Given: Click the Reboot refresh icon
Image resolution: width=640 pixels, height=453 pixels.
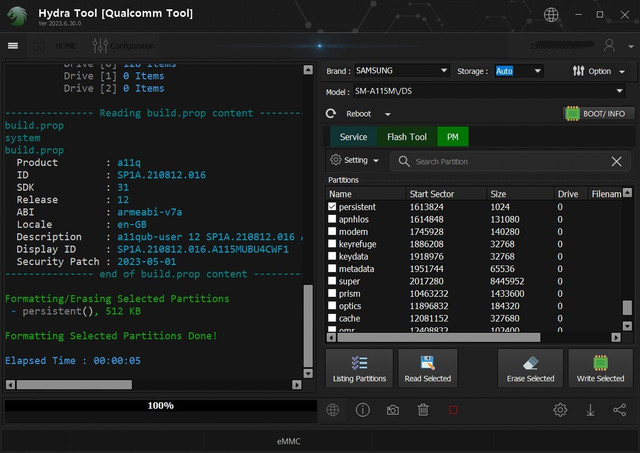Looking at the screenshot, I should [331, 113].
